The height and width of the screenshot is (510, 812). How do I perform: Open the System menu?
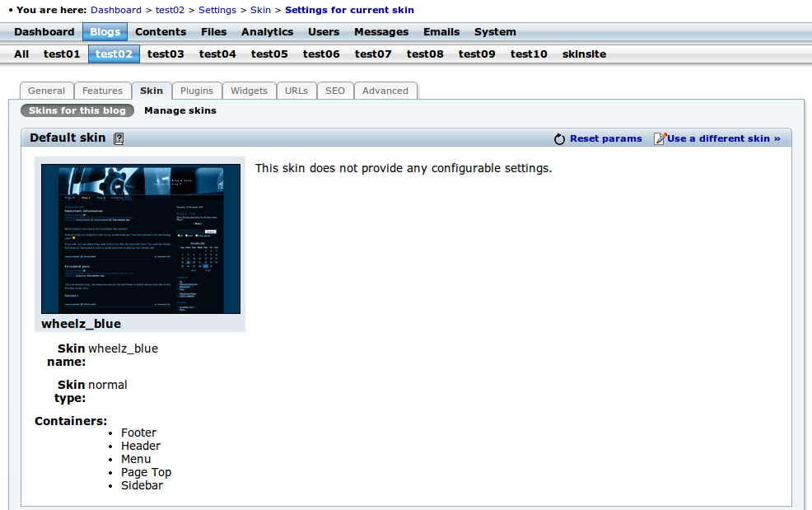(x=495, y=31)
